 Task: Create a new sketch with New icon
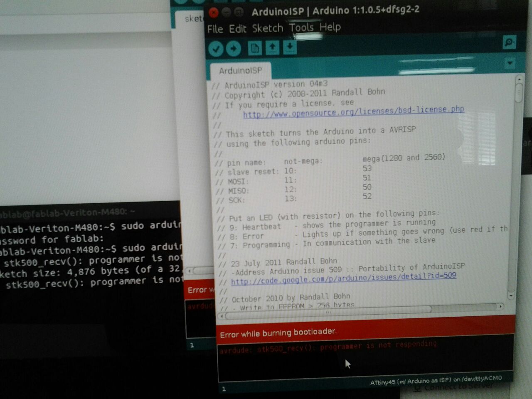[x=255, y=48]
